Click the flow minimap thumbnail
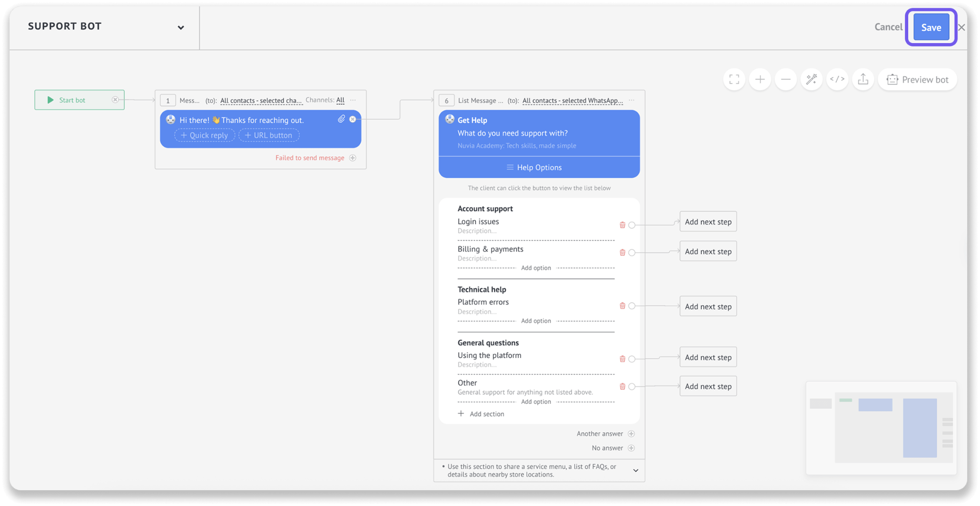This screenshot has height=506, width=980. pos(881,428)
